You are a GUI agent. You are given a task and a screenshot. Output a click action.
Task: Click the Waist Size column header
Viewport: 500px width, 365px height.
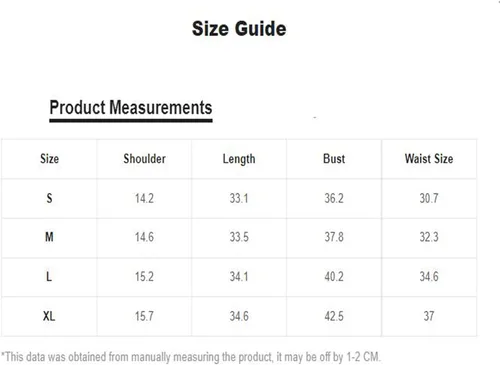click(429, 159)
